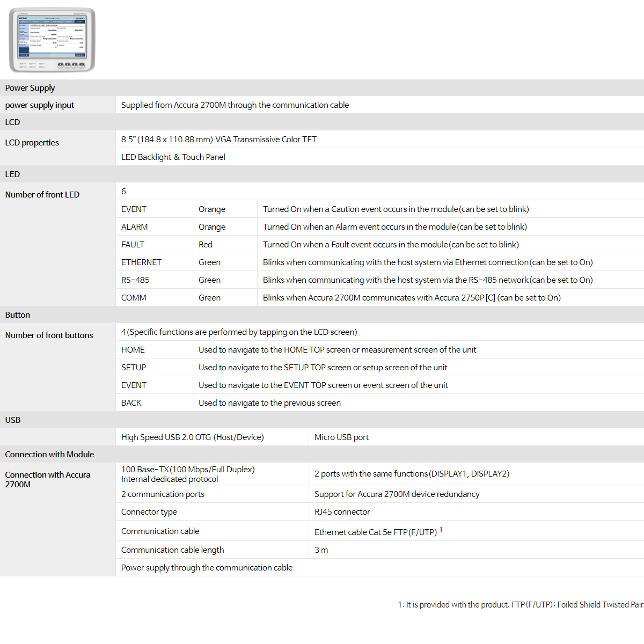Click the 'RJ45 connector' value
Image resolution: width=644 pixels, height=644 pixels.
click(x=342, y=512)
